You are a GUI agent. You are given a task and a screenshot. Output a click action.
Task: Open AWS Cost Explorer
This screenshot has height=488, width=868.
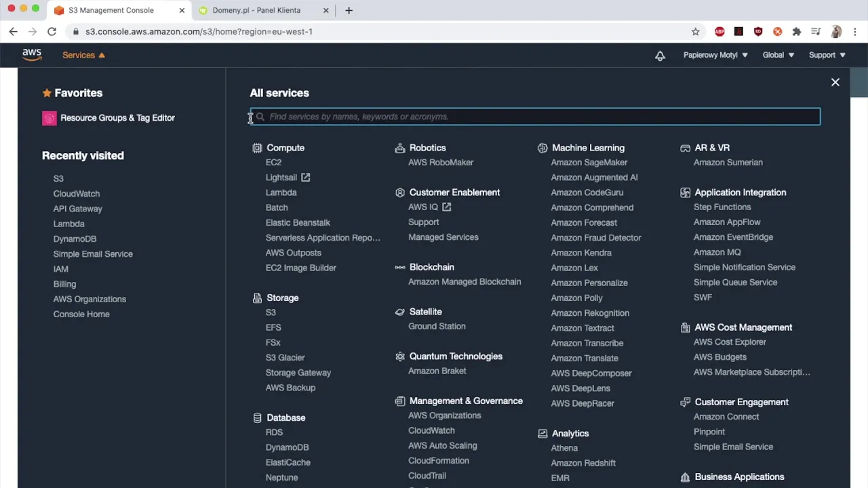(730, 342)
